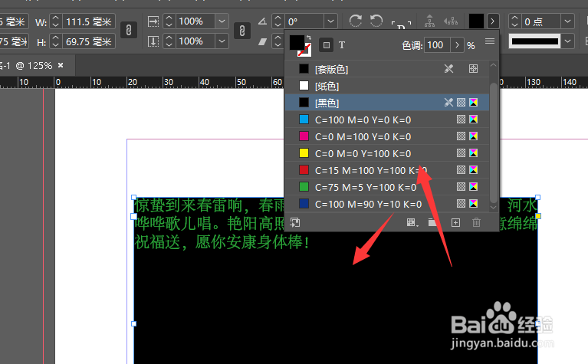Viewport: 588px width, 364px height.
Task: Expand the fill color flyout arrow
Action: pyautogui.click(x=493, y=21)
